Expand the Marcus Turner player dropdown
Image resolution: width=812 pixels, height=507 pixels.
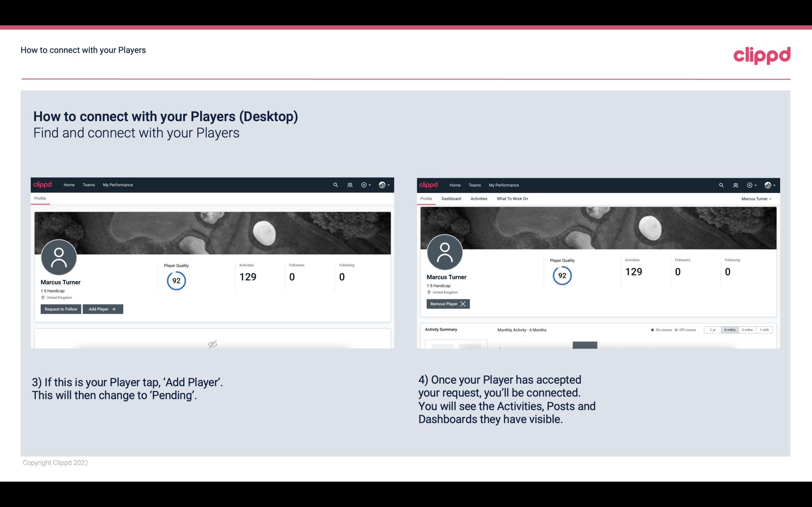(x=756, y=199)
